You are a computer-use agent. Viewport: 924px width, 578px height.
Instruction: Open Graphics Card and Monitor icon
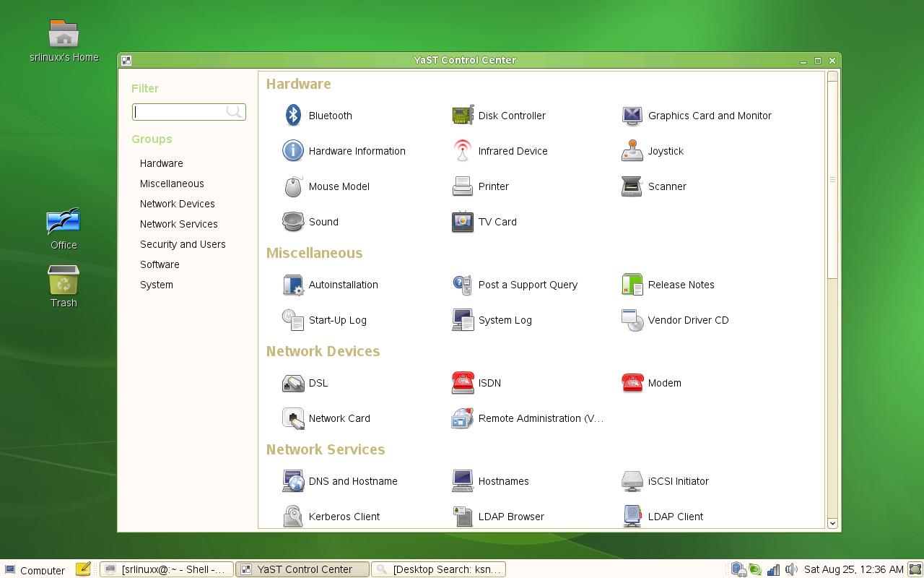click(x=632, y=116)
